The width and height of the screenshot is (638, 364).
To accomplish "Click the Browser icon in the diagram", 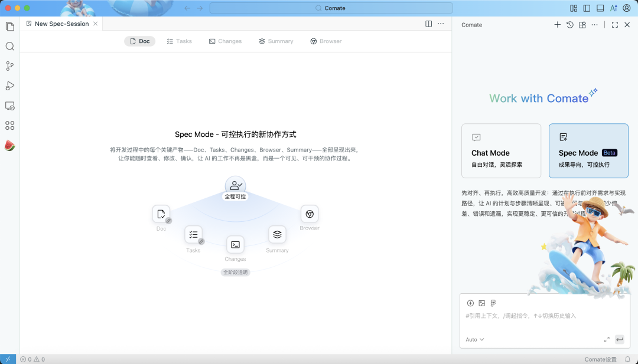I will 310,214.
